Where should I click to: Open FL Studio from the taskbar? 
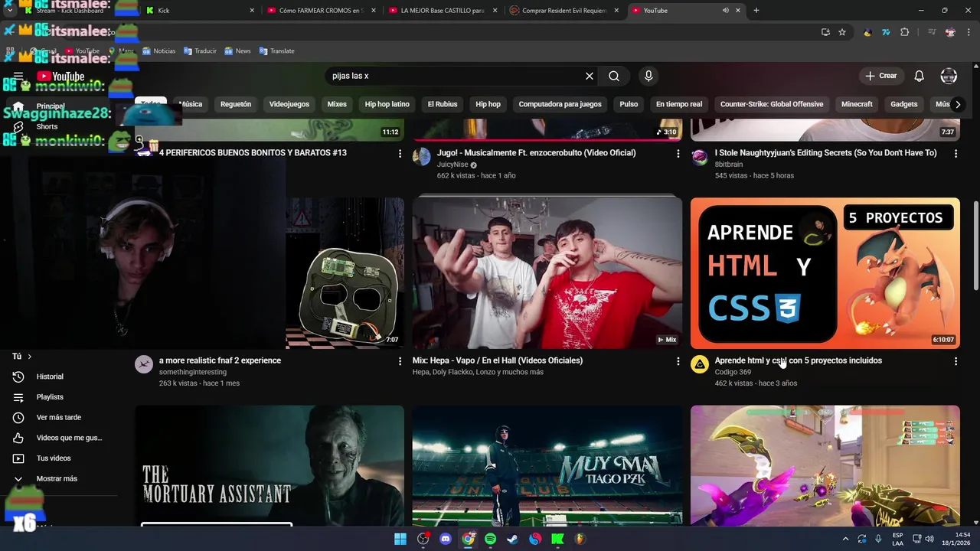[580, 539]
